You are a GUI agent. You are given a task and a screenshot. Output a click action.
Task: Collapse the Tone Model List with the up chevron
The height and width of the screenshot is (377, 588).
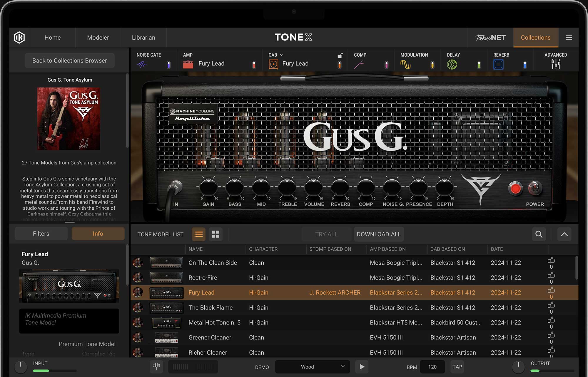point(564,234)
